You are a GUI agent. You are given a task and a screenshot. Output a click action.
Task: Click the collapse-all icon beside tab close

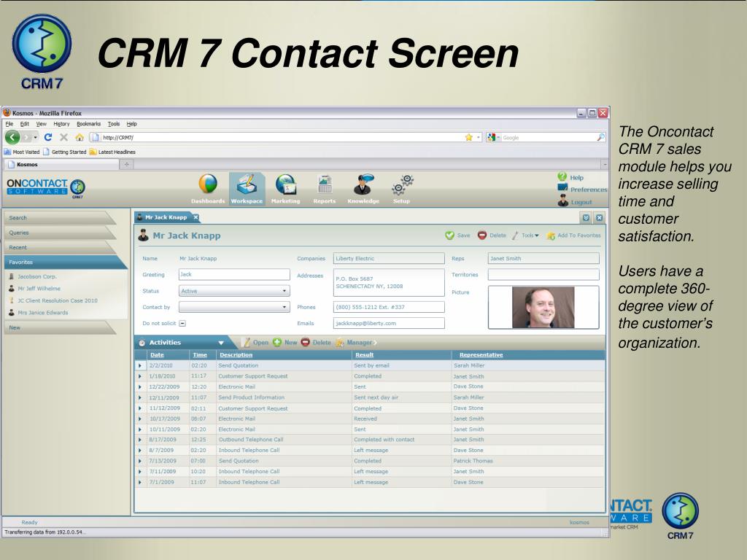[586, 217]
